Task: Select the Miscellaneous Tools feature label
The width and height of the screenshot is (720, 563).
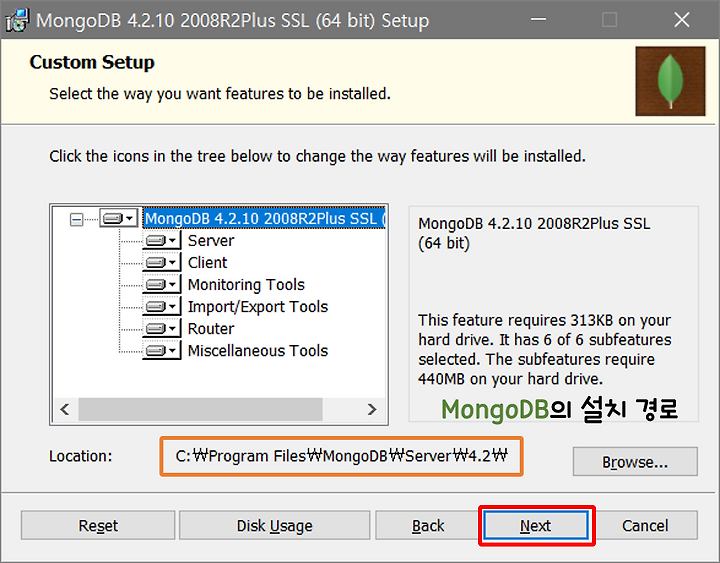Action: pyautogui.click(x=258, y=351)
